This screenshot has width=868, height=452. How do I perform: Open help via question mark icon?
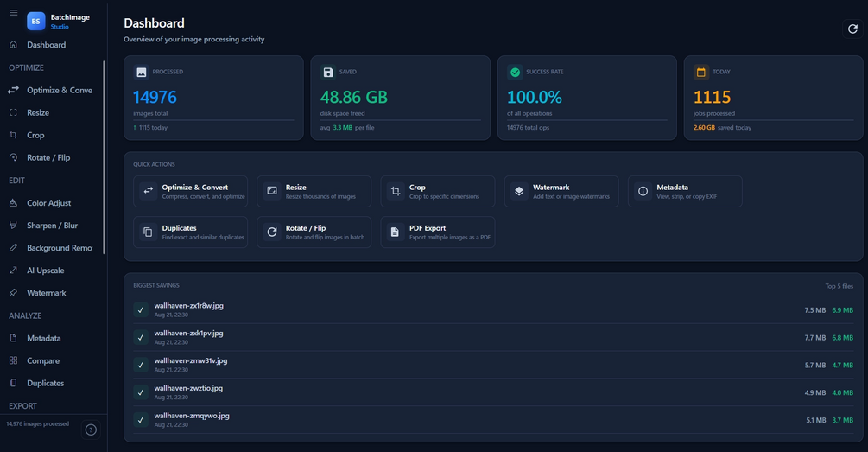click(91, 430)
